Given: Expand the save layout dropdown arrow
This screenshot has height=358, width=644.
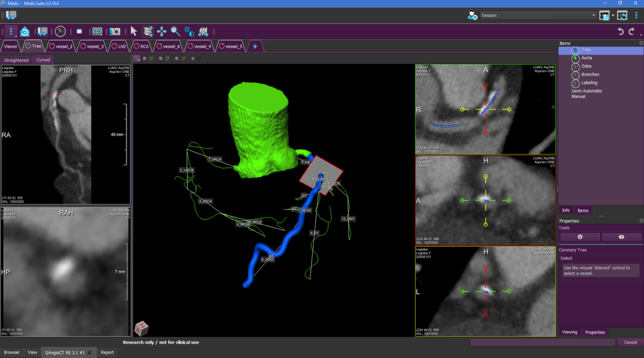Looking at the screenshot, I should (613, 16).
